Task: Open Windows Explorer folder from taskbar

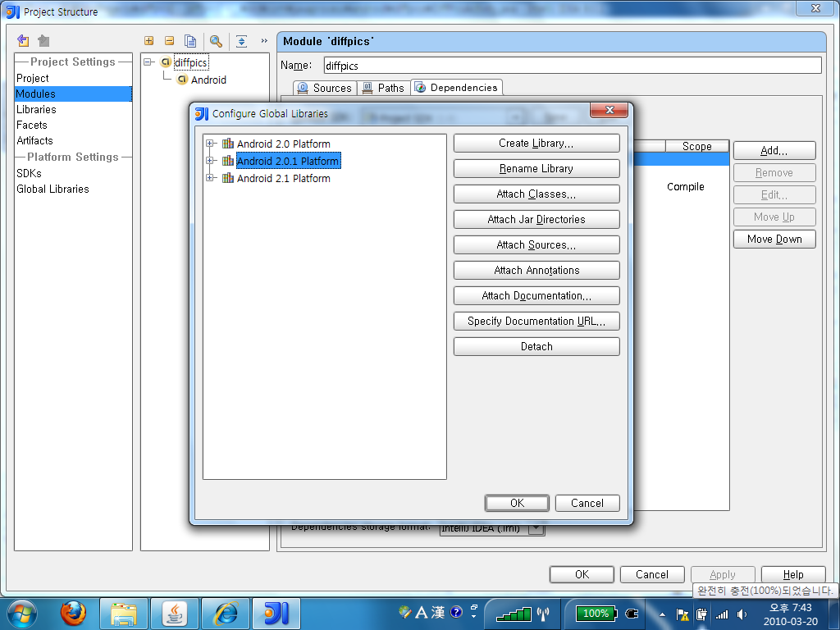Action: (124, 614)
